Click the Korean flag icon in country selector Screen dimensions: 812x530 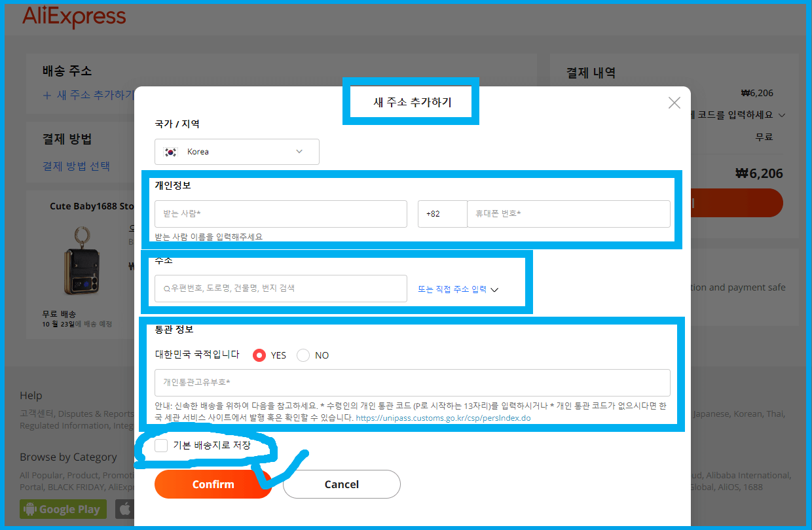point(170,151)
